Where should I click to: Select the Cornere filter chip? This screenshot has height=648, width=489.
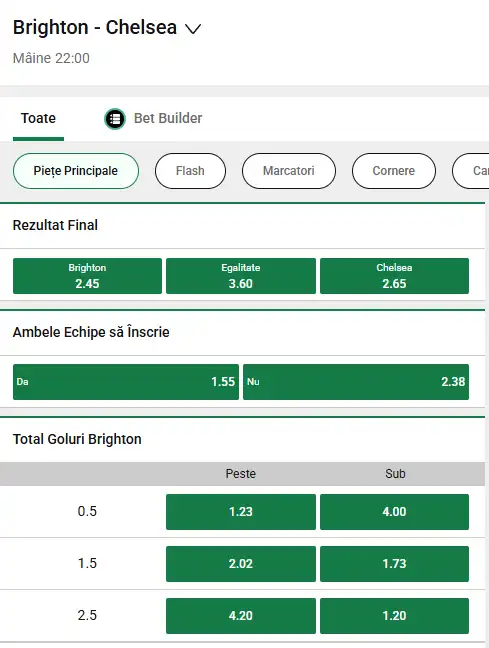394,171
